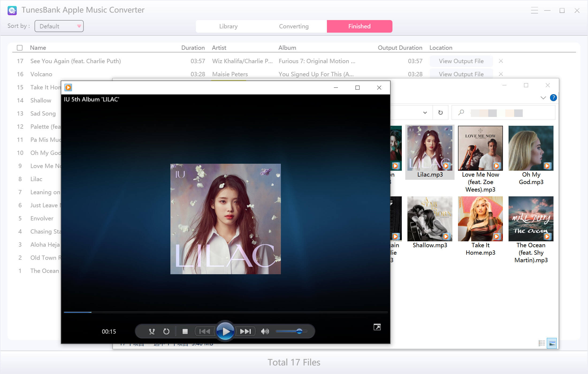Viewport: 588px width, 374px height.
Task: View Output File for See You Again
Action: 461,61
